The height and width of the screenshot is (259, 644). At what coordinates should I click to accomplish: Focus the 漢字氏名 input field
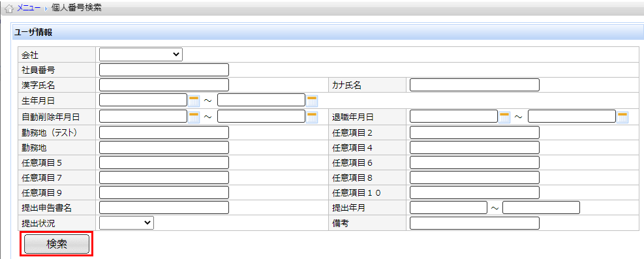(x=164, y=85)
